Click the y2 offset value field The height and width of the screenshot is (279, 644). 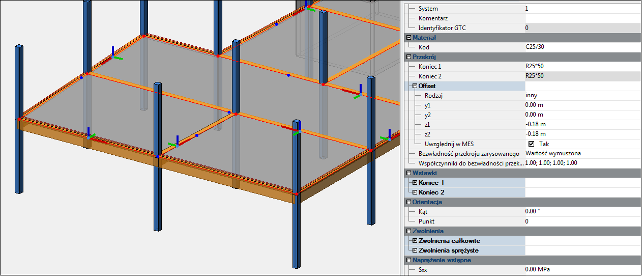pos(580,115)
